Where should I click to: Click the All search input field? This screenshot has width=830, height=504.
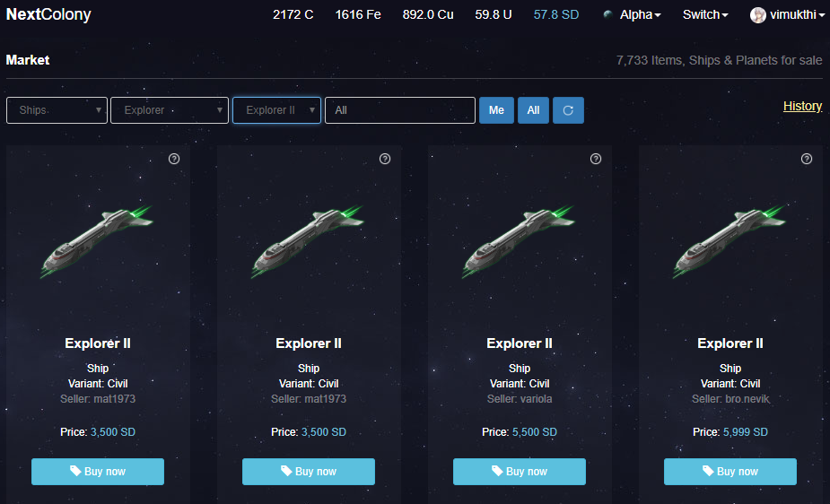pos(399,110)
